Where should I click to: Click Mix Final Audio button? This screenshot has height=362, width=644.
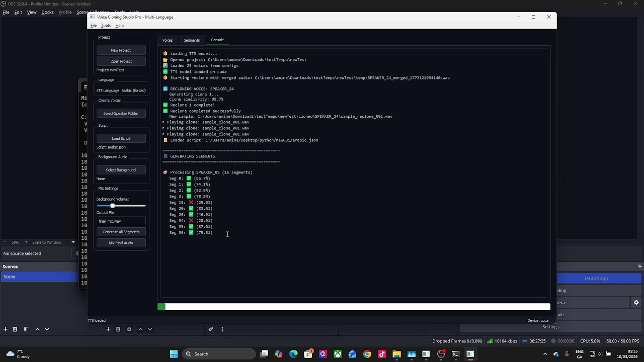[x=121, y=243]
